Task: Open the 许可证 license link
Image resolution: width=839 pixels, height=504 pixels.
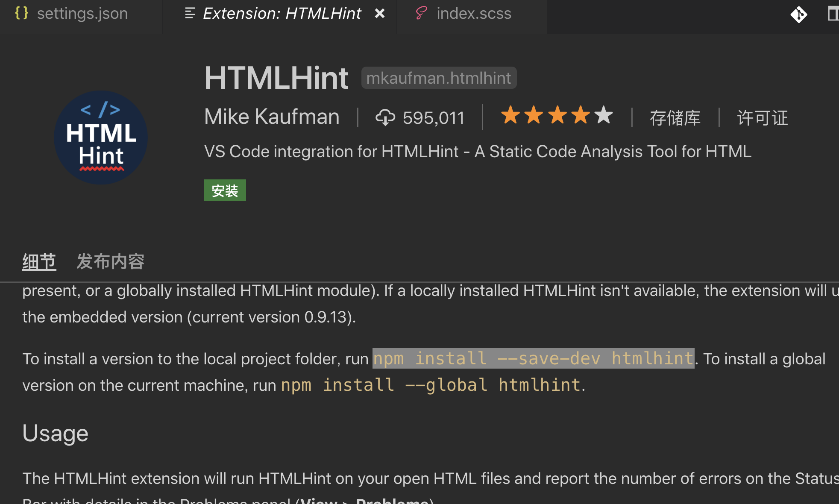Action: pos(763,118)
